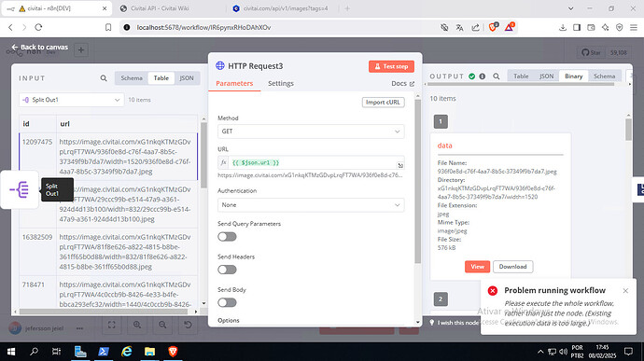Click the Test step button

391,66
